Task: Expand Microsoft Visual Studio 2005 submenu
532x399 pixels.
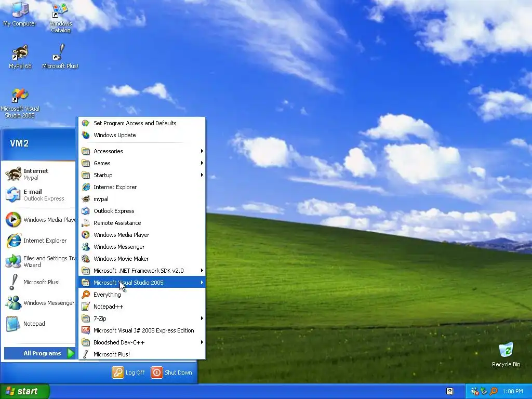Action: pos(142,282)
